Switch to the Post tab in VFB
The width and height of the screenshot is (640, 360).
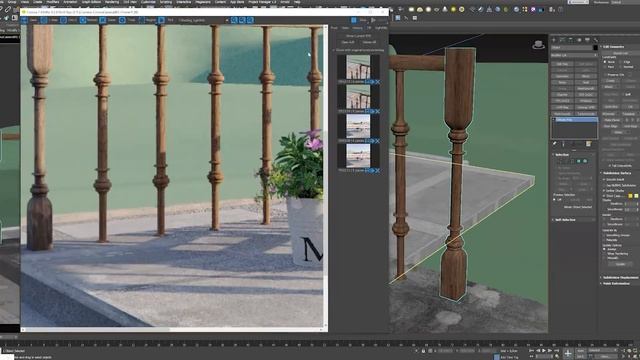[x=334, y=28]
